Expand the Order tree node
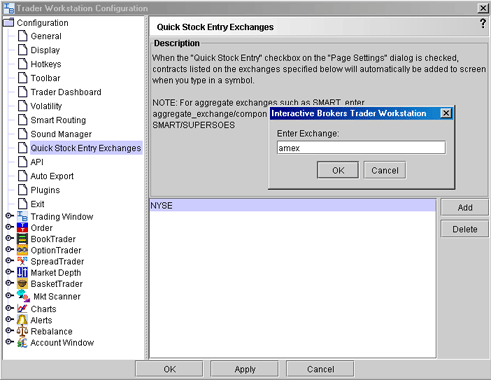Viewport: 491px width, 380px height. (10, 227)
